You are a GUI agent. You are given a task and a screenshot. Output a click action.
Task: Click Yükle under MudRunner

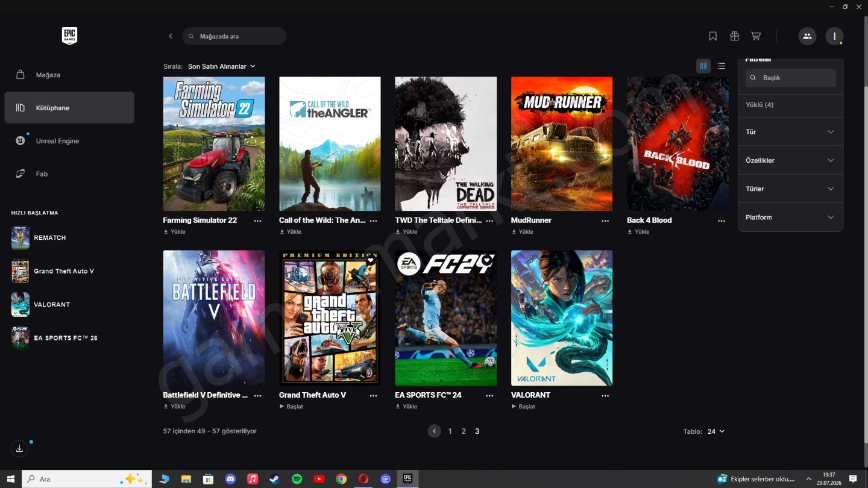click(x=522, y=232)
